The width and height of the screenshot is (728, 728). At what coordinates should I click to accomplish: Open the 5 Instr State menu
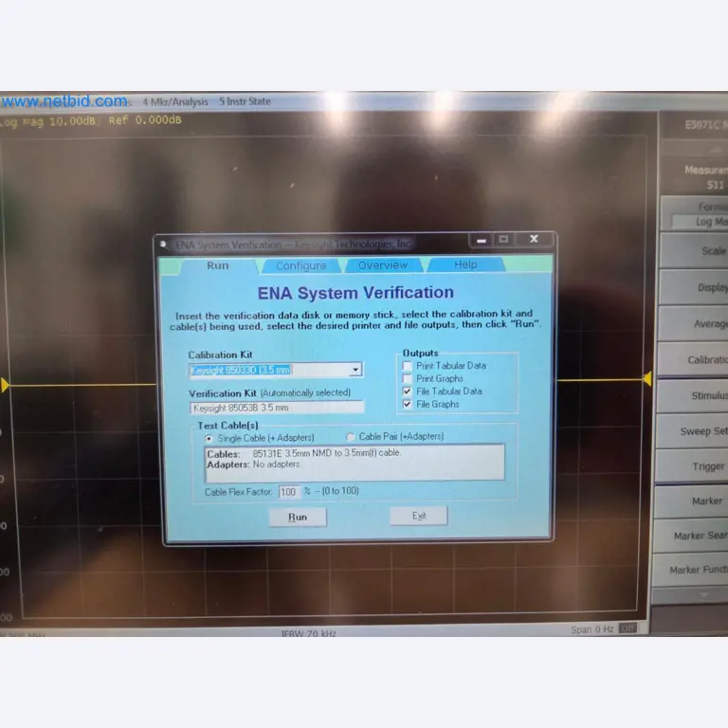pyautogui.click(x=245, y=101)
